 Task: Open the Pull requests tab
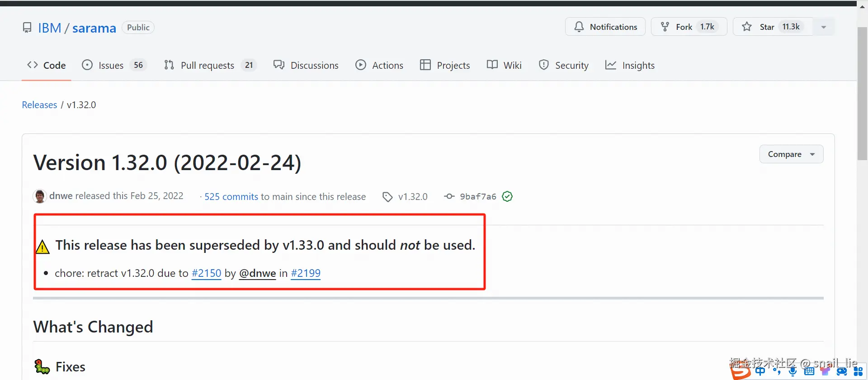point(210,65)
